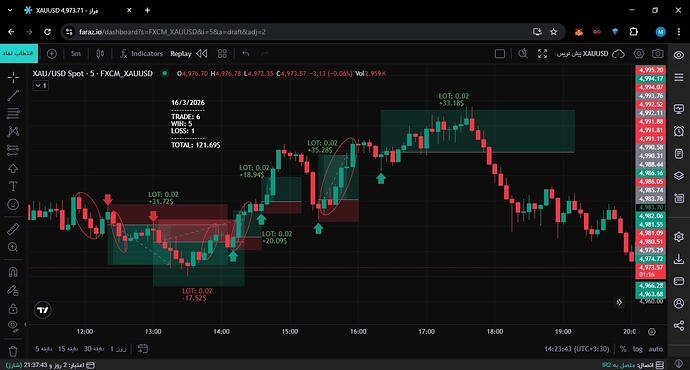The image size is (690, 370).
Task: Take a chart snapshot with camera icon
Action: point(658,54)
